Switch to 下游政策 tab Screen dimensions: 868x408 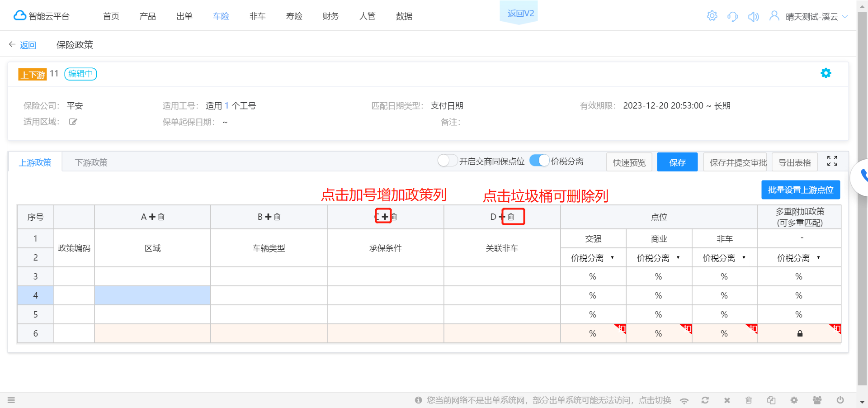tap(91, 162)
